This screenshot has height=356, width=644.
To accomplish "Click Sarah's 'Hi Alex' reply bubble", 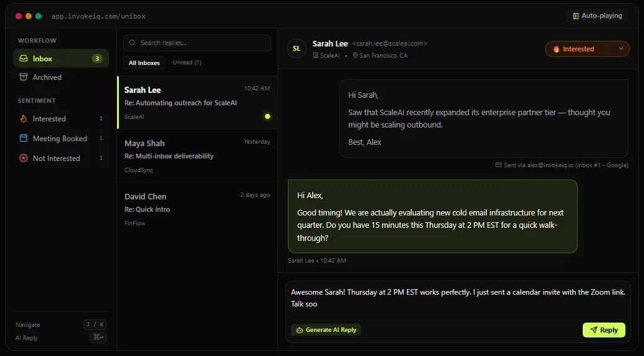I will click(433, 217).
